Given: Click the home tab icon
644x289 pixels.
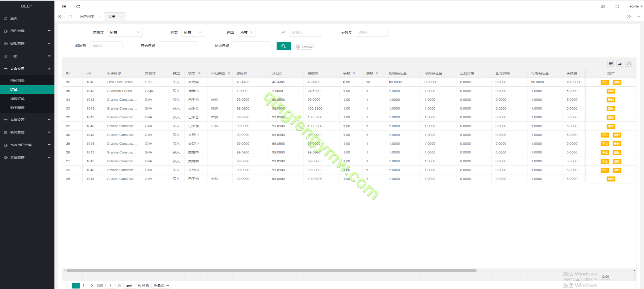Looking at the screenshot, I should 70,17.
